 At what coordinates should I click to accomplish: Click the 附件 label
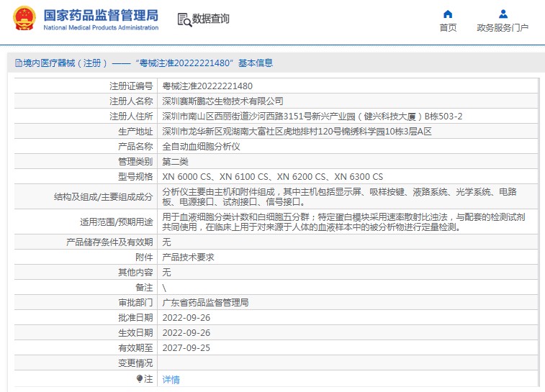pyautogui.click(x=144, y=257)
